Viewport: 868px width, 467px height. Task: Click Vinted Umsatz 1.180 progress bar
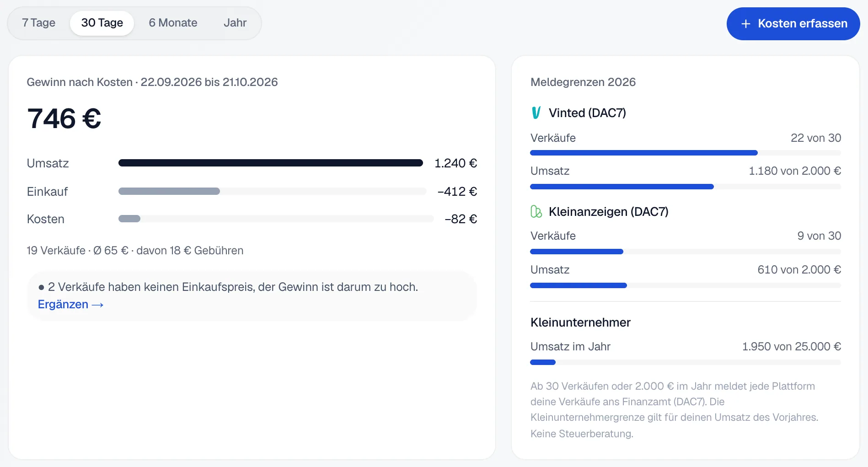(x=686, y=187)
